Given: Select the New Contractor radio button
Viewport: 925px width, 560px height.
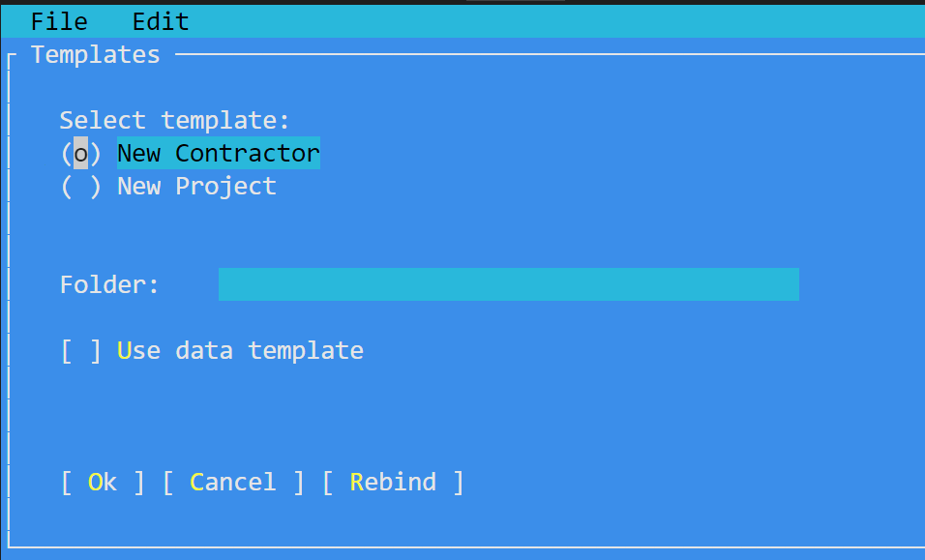Looking at the screenshot, I should point(81,153).
